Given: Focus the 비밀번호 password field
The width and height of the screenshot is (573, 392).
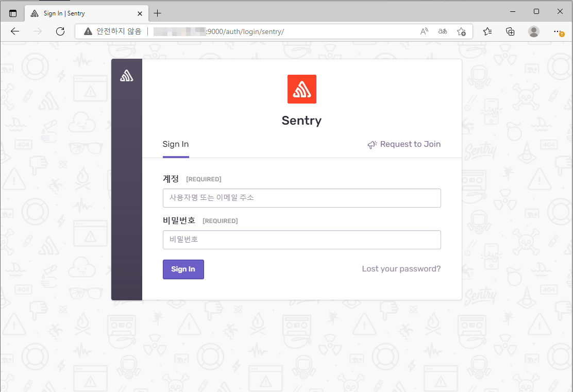Looking at the screenshot, I should (302, 240).
